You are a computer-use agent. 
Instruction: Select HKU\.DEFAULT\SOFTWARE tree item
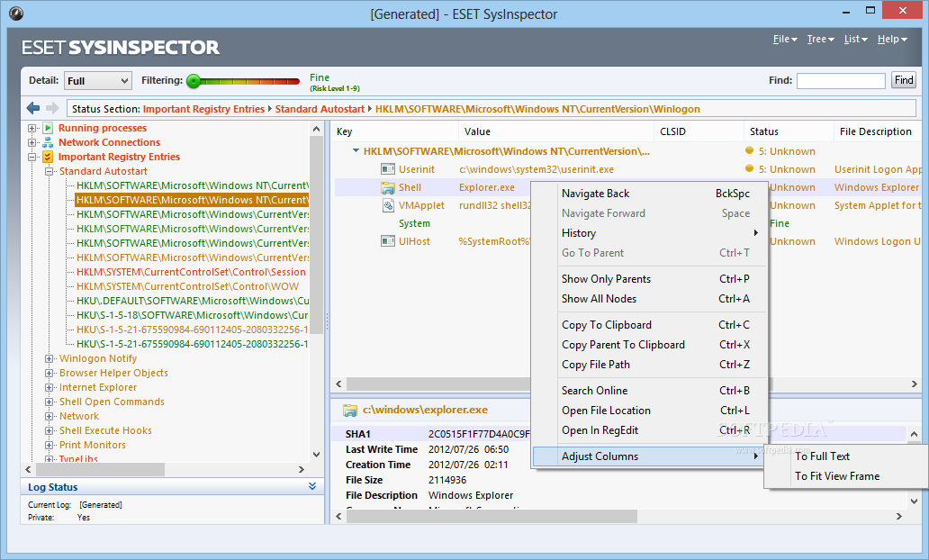(193, 301)
